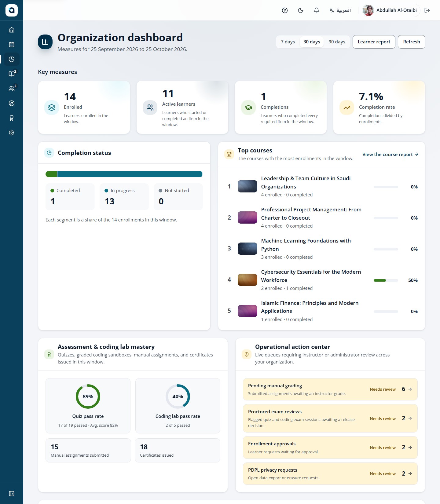Click the Top courses trophy icon
This screenshot has width=440, height=504.
[x=229, y=154]
